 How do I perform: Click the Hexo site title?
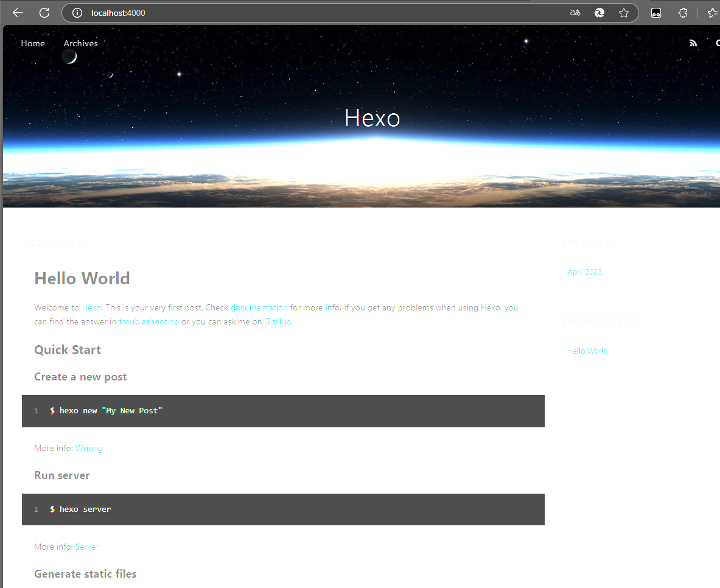(x=372, y=117)
